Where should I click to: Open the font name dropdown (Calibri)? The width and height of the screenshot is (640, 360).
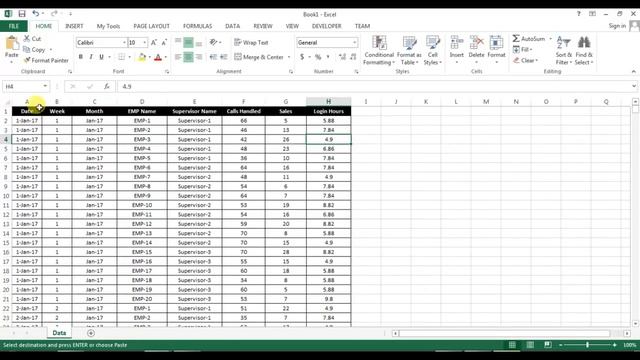click(124, 42)
